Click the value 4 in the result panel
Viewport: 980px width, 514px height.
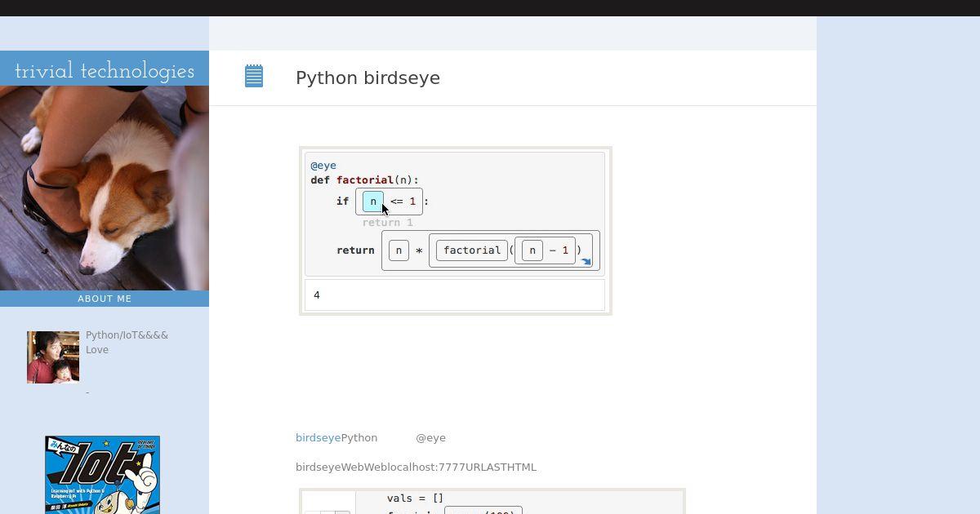pyautogui.click(x=317, y=295)
